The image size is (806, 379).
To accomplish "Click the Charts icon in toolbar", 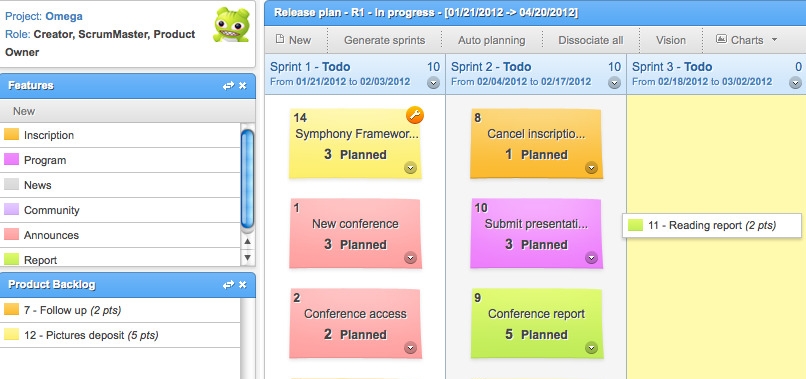I will pos(721,39).
